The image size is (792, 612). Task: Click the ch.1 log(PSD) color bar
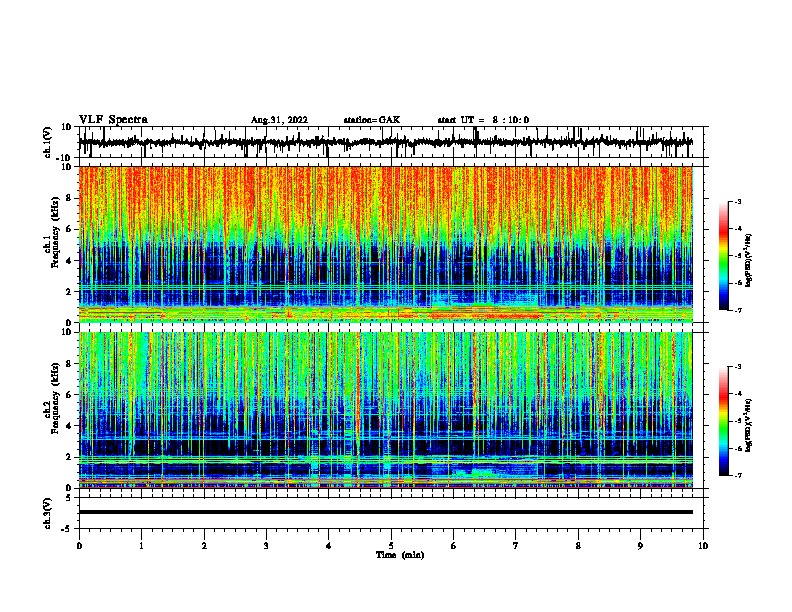(x=723, y=256)
